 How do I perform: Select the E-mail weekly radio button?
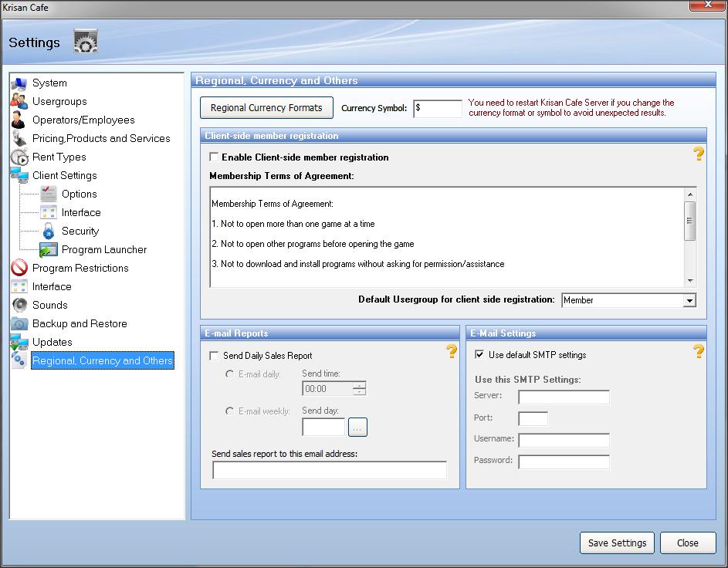[x=229, y=411]
